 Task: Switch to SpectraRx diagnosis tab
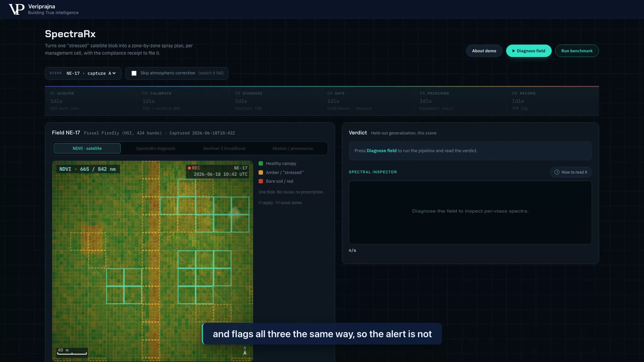[x=156, y=148]
